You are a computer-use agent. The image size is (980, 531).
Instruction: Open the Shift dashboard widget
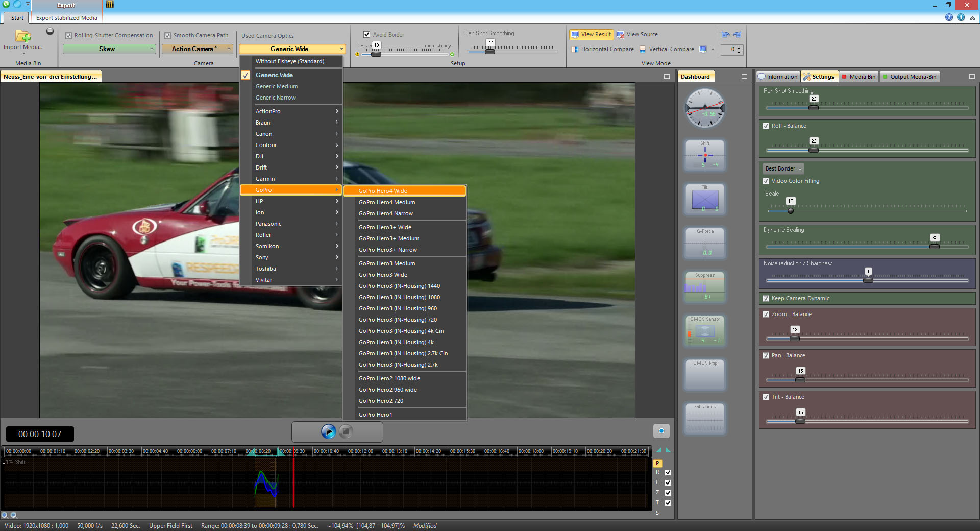[x=705, y=155]
